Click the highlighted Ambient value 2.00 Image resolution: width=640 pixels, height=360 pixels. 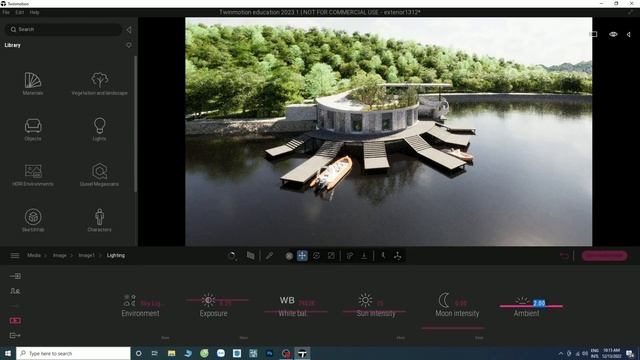(x=539, y=303)
